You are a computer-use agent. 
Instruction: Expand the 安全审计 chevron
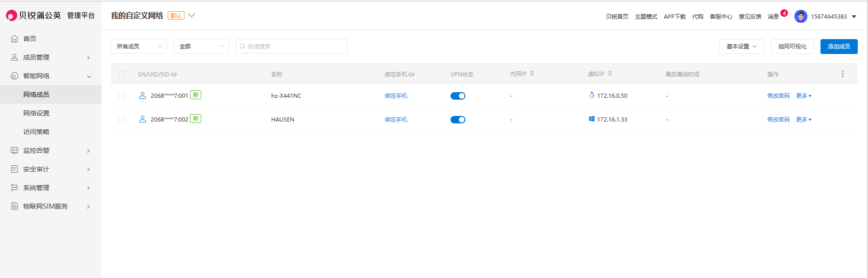click(x=89, y=170)
